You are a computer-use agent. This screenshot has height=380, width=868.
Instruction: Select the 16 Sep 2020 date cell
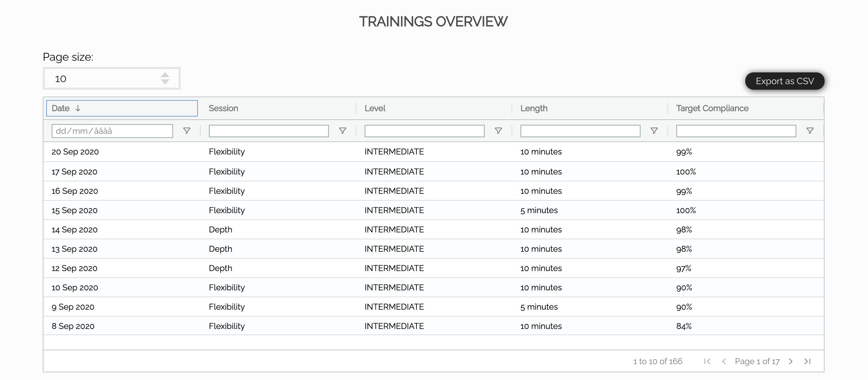coord(75,191)
